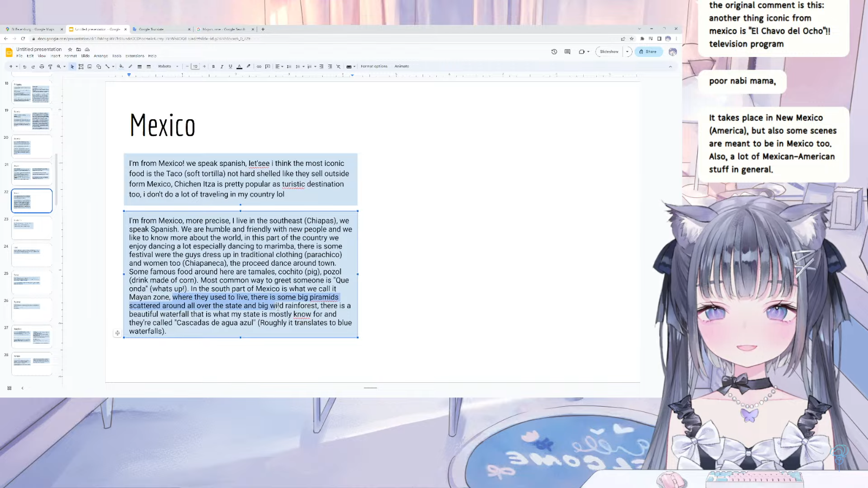This screenshot has width=868, height=488.
Task: Star the Untitled presentation
Action: click(x=70, y=49)
